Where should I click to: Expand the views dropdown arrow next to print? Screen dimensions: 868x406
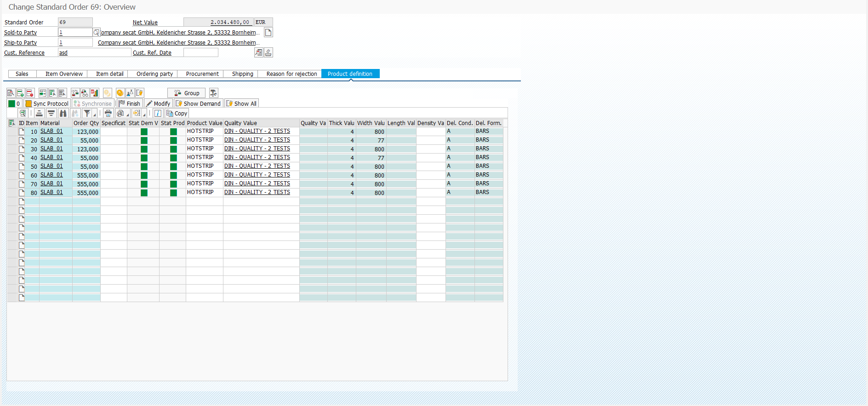coord(127,114)
